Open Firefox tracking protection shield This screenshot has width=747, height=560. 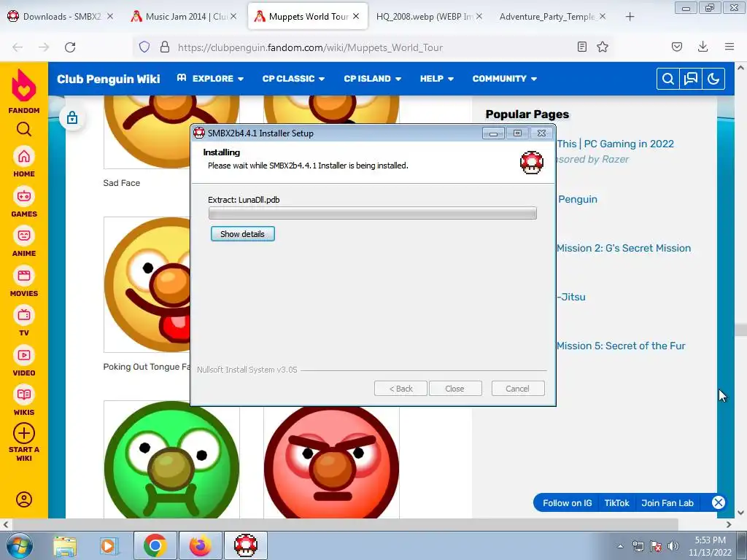point(144,47)
